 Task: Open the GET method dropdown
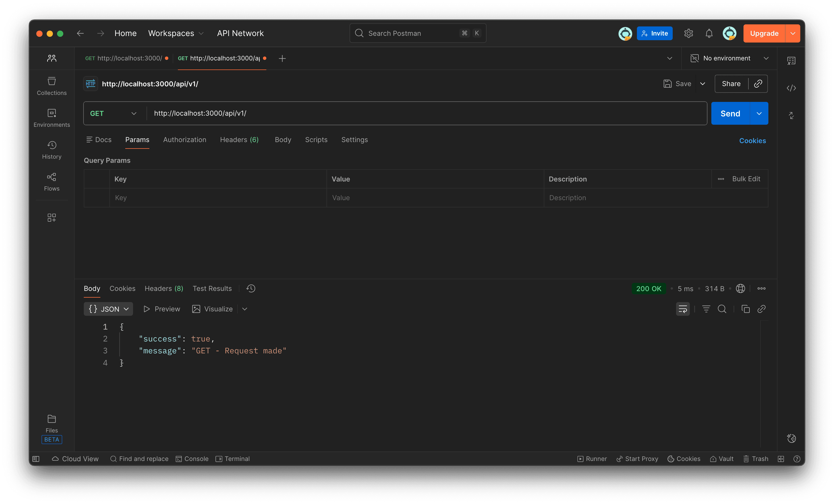(114, 113)
